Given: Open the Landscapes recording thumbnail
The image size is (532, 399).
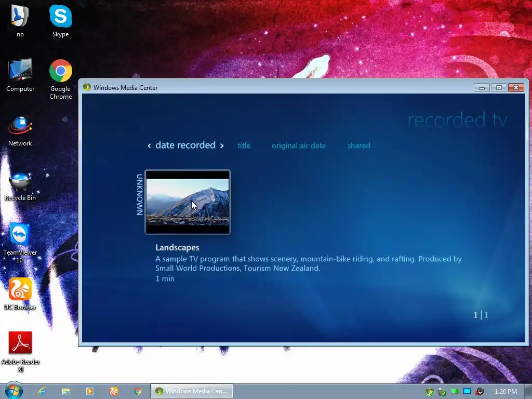Looking at the screenshot, I should [188, 202].
